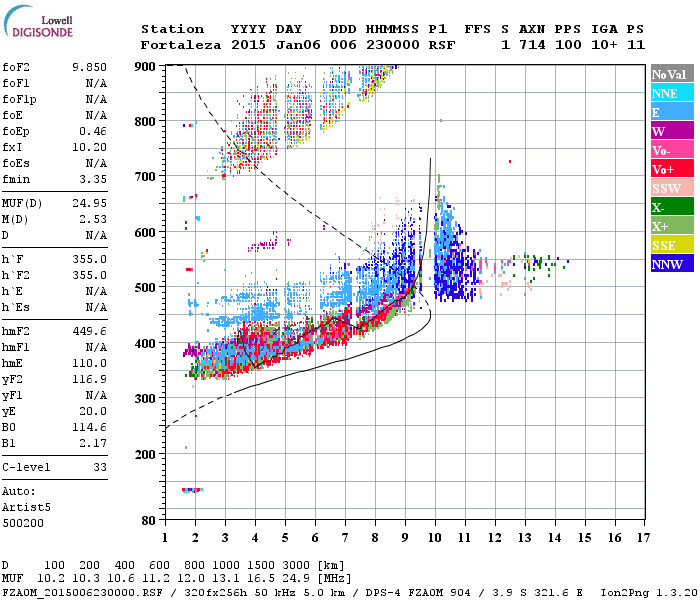700x600 pixels.
Task: Click the 500 km height axis label
Action: pyautogui.click(x=145, y=288)
